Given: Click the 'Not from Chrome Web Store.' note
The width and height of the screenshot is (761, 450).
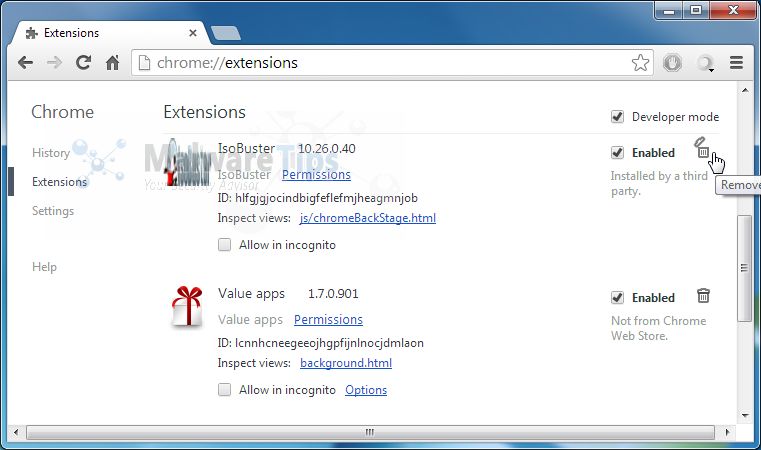Looking at the screenshot, I should [x=659, y=328].
